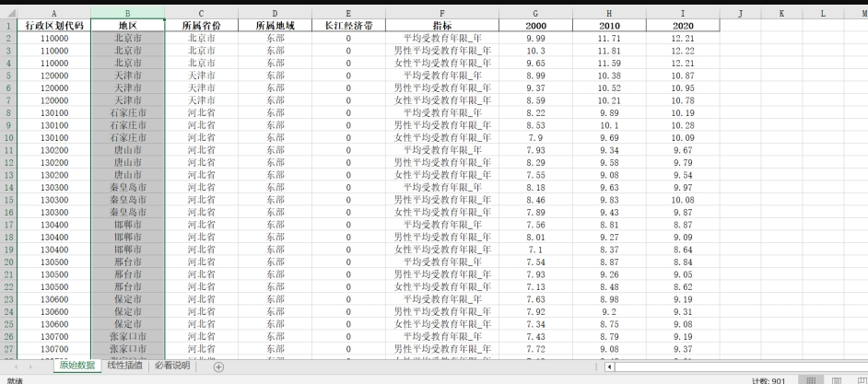Viewport: 868px width, 384px height.
Task: Click the 2000 year header cell
Action: [x=535, y=26]
